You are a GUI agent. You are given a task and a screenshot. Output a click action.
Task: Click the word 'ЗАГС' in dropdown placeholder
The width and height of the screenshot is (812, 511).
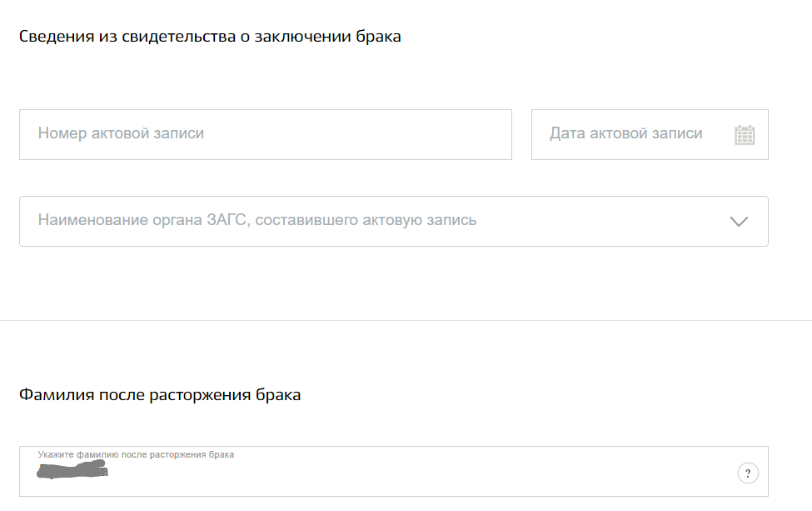pyautogui.click(x=228, y=221)
